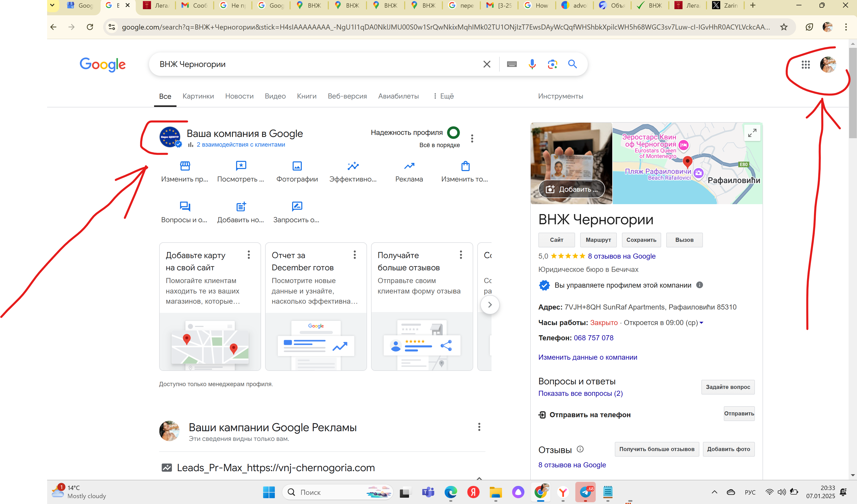Open the Google apps grid icon
Viewport: 857px width, 504px height.
coord(805,65)
